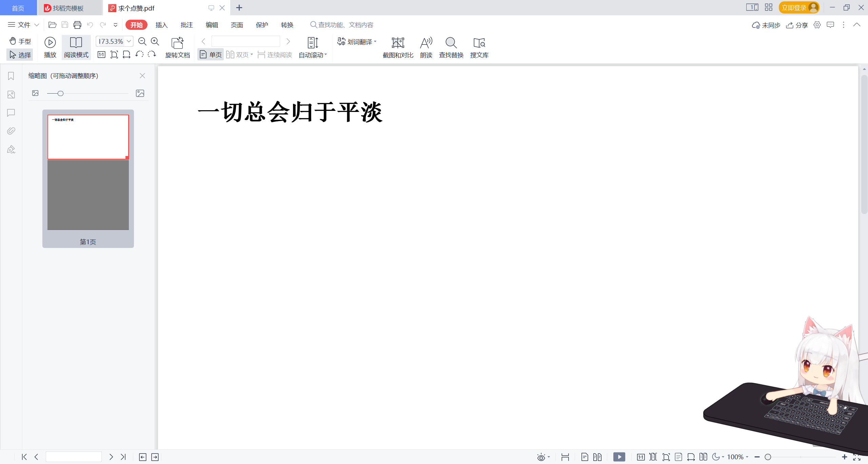This screenshot has height=464, width=868.
Task: Open Find and Replace (查找替换) tool
Action: pyautogui.click(x=451, y=43)
